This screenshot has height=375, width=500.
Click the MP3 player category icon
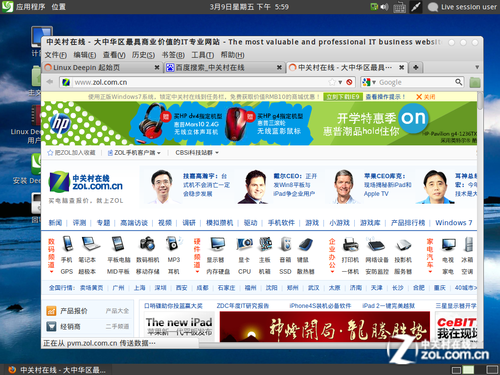tap(173, 244)
